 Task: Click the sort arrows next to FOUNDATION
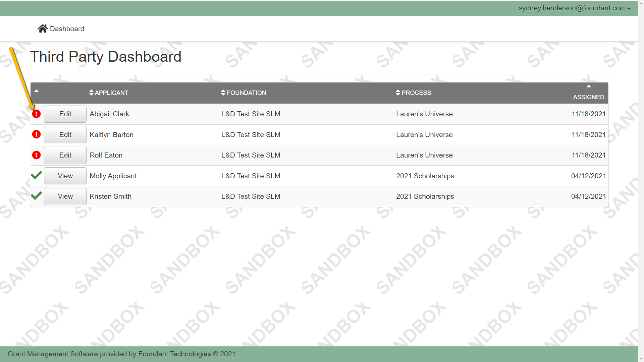pos(223,93)
